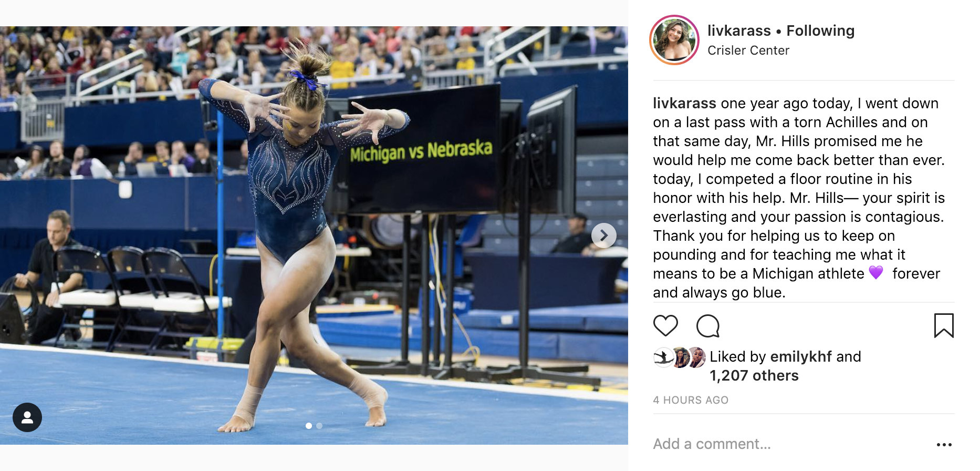The width and height of the screenshot is (980, 471).
Task: Focus the Add a comment field
Action: [788, 444]
